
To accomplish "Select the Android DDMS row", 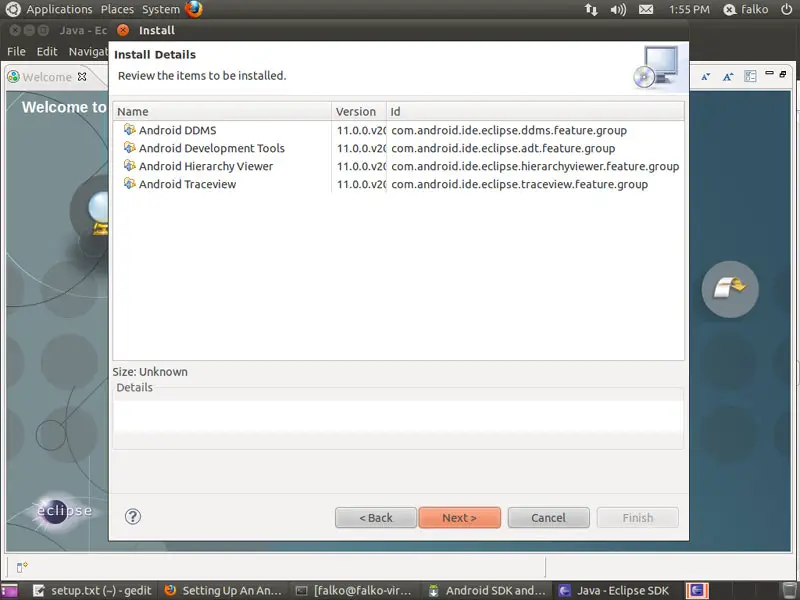I will coord(398,130).
